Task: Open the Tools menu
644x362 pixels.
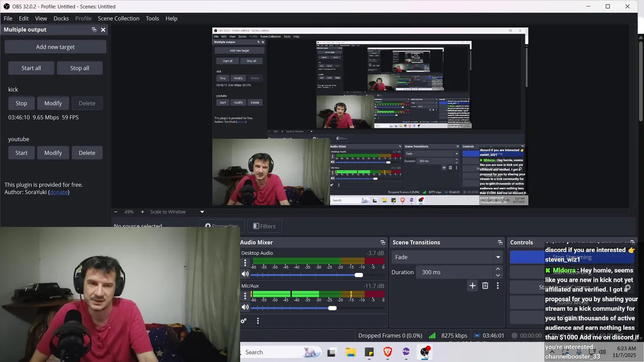Action: click(x=152, y=19)
